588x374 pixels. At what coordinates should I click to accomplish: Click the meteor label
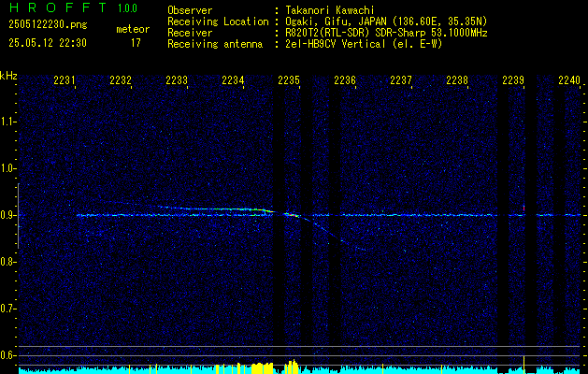click(x=133, y=29)
